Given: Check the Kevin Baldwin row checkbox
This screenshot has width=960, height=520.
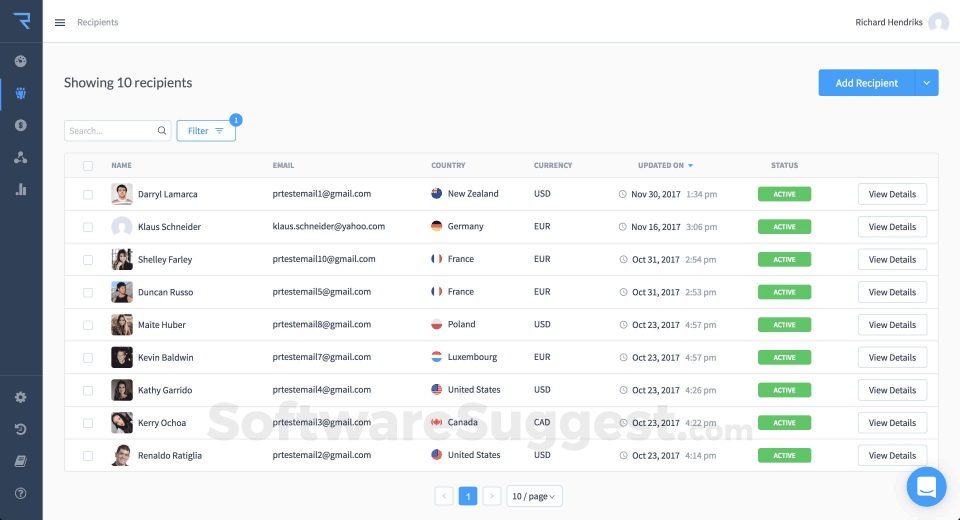Looking at the screenshot, I should click(x=88, y=358).
